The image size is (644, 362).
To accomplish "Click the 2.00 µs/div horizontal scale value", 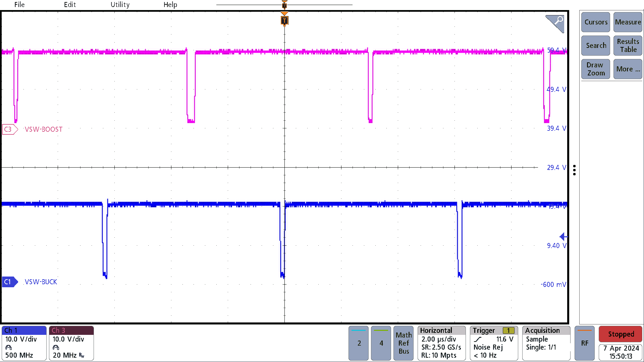I will [439, 339].
